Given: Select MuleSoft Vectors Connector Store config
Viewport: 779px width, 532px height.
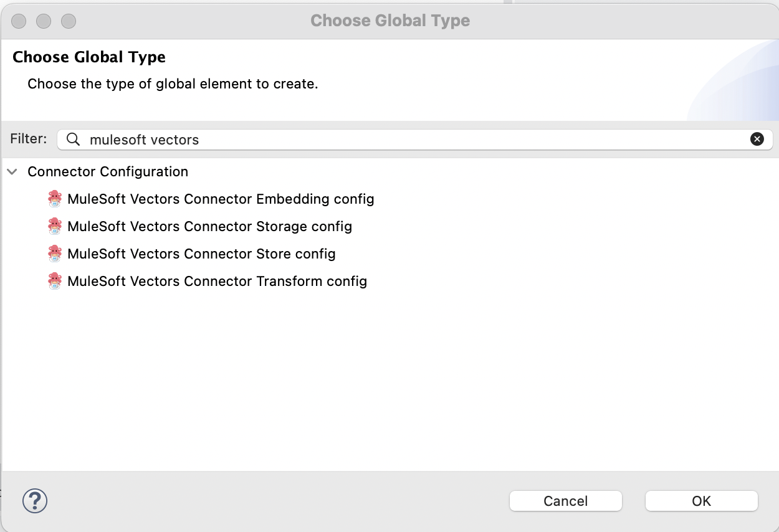Looking at the screenshot, I should (201, 254).
